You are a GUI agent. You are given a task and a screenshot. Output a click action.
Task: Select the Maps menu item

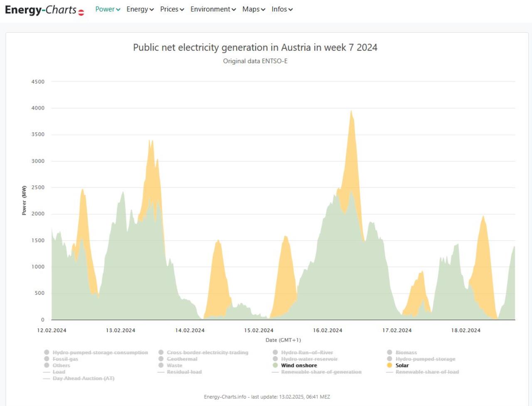click(x=254, y=9)
